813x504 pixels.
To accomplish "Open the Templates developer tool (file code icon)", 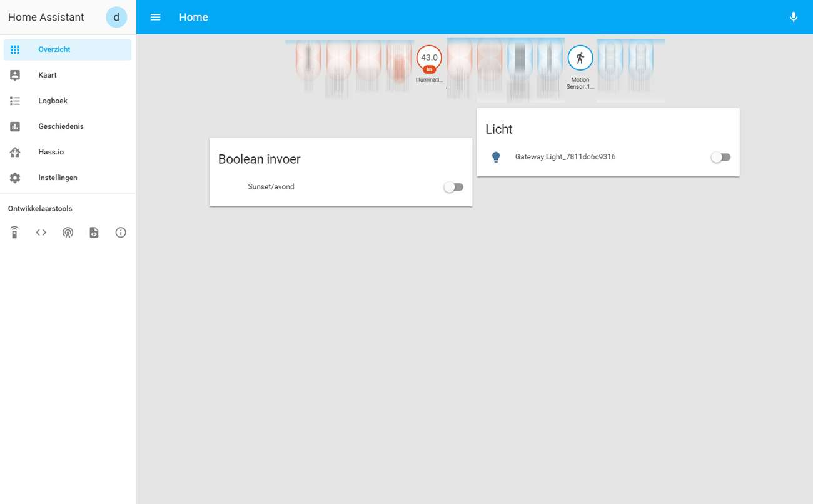I will (x=94, y=233).
